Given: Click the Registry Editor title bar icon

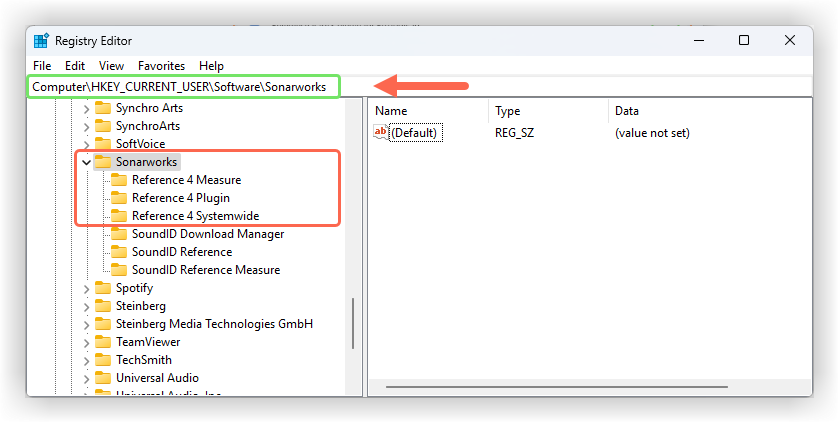Looking at the screenshot, I should point(41,41).
